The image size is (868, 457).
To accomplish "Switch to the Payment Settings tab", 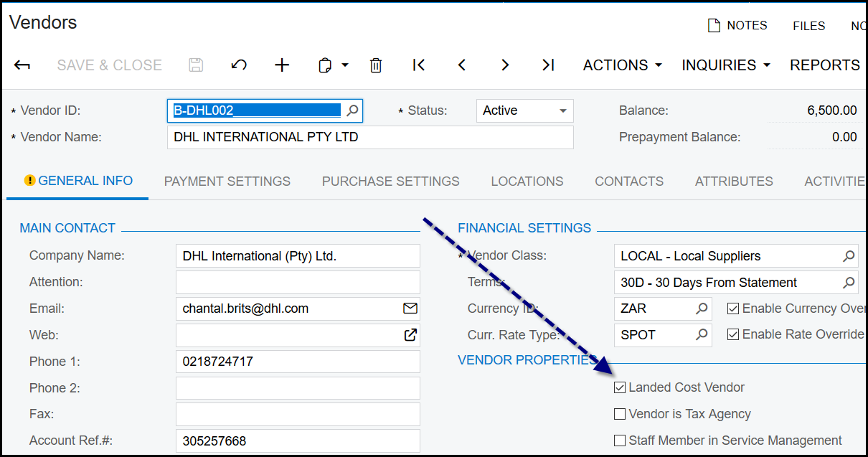I will point(227,182).
